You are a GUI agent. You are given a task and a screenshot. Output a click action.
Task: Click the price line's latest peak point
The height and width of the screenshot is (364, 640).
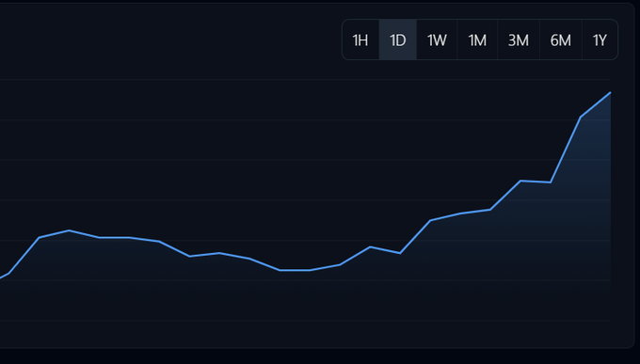coord(610,92)
